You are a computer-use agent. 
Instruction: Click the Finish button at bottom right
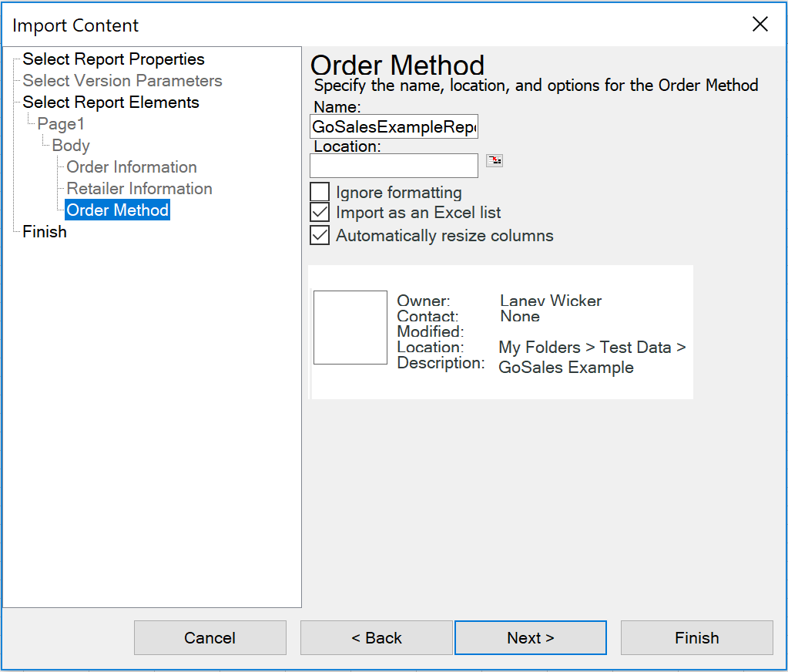[x=696, y=638]
